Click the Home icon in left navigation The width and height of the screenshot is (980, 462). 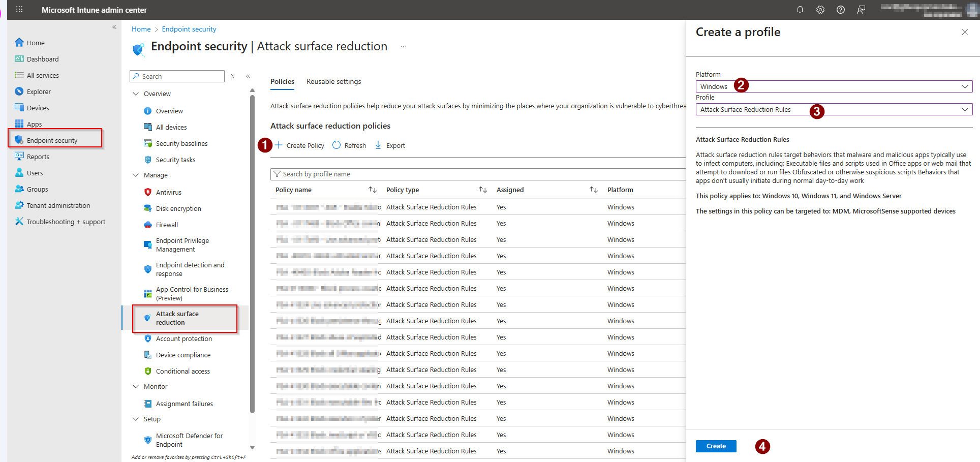tap(19, 43)
